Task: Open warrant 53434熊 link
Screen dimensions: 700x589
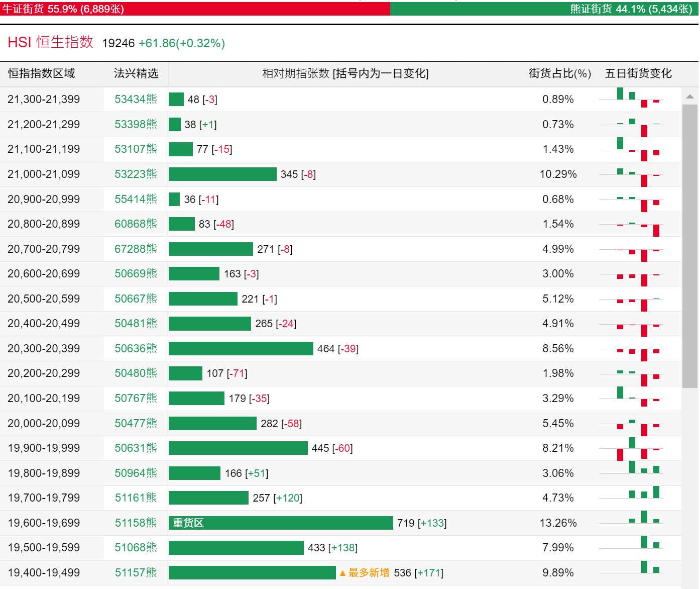Action: 136,99
